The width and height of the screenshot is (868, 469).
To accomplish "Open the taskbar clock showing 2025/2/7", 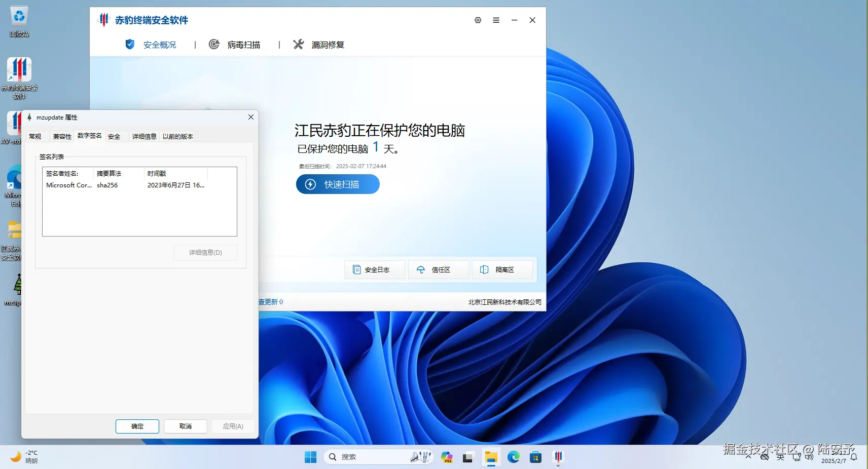I will [834, 457].
